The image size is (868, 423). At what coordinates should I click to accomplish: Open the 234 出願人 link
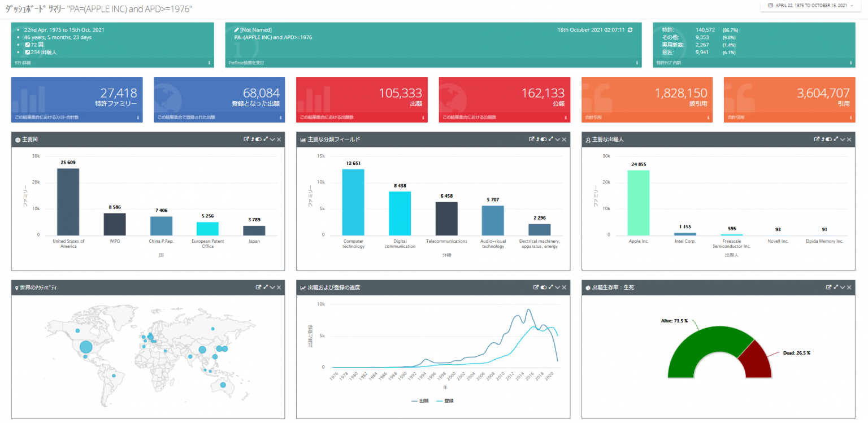[x=43, y=52]
